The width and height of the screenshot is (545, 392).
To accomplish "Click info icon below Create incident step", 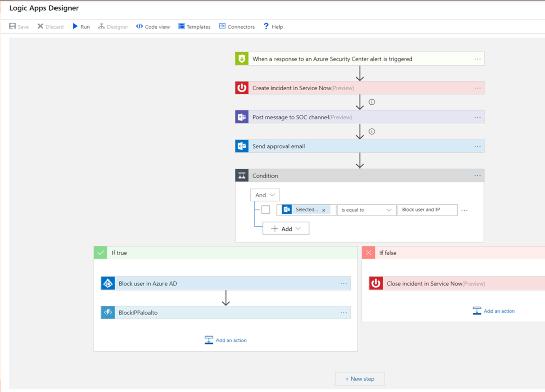I will [x=372, y=102].
